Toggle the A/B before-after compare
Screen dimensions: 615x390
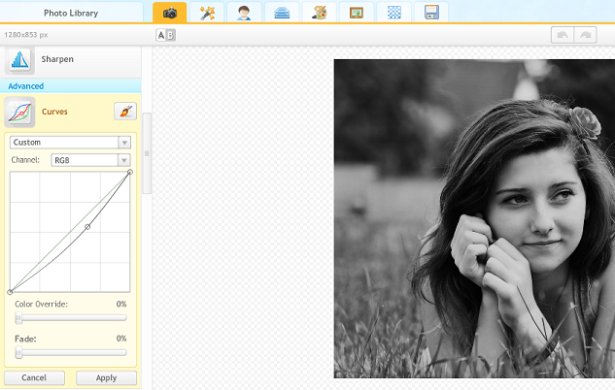click(x=166, y=35)
